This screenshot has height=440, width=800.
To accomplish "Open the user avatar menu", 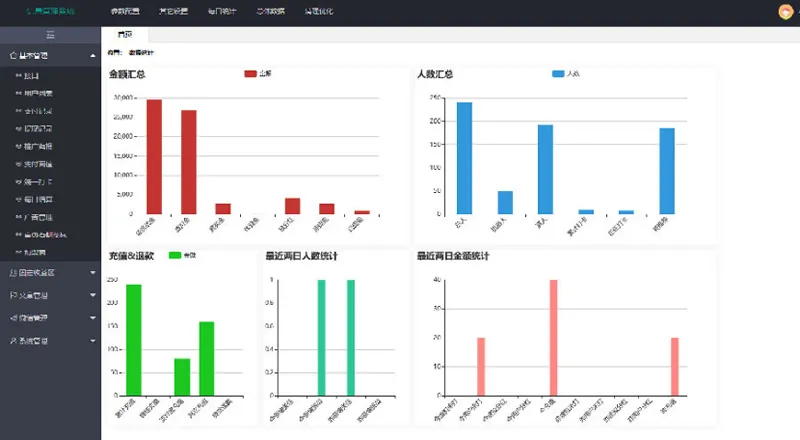I will point(786,11).
